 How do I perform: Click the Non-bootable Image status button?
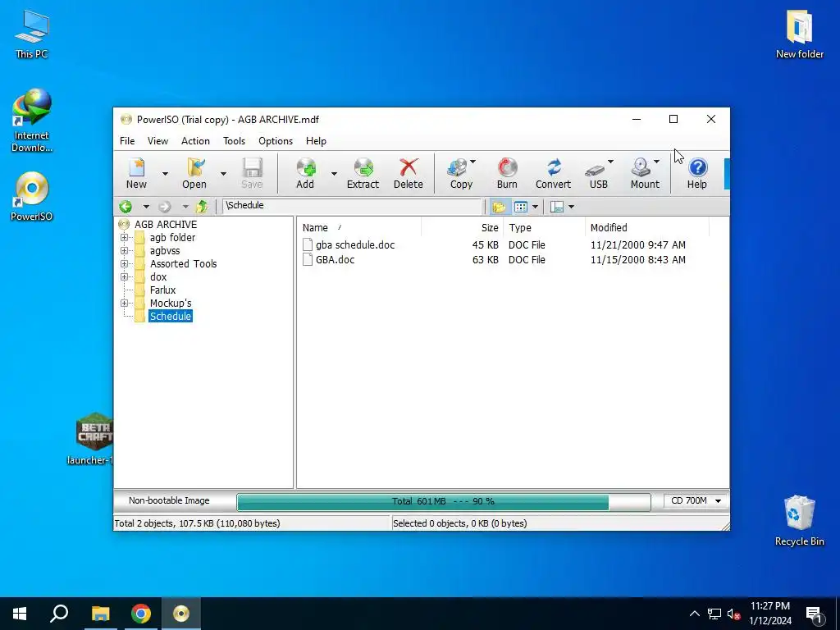tap(169, 501)
